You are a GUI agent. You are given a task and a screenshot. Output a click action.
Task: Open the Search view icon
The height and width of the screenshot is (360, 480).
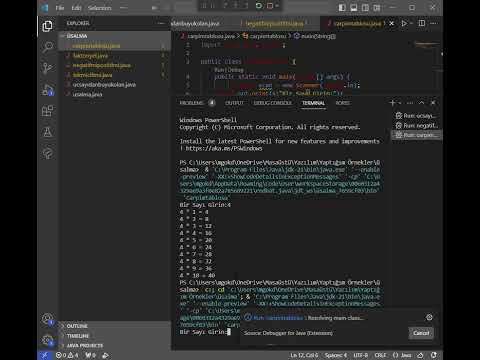pos(48,47)
